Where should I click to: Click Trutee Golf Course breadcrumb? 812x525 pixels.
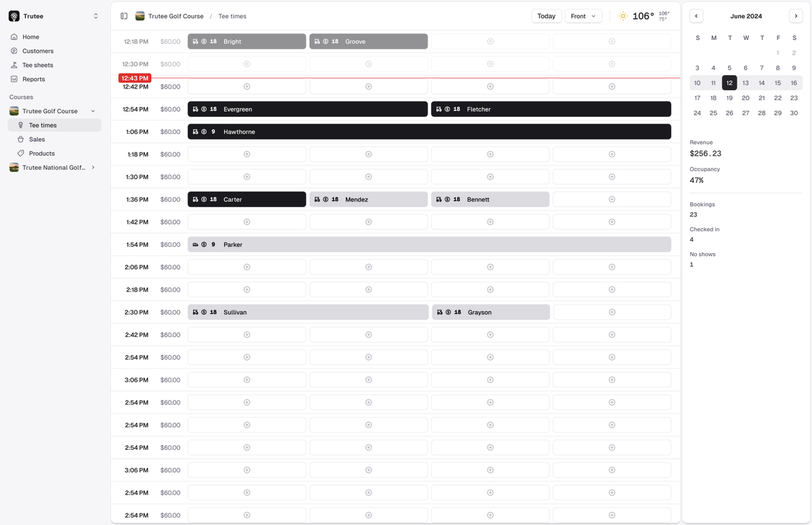coord(170,16)
